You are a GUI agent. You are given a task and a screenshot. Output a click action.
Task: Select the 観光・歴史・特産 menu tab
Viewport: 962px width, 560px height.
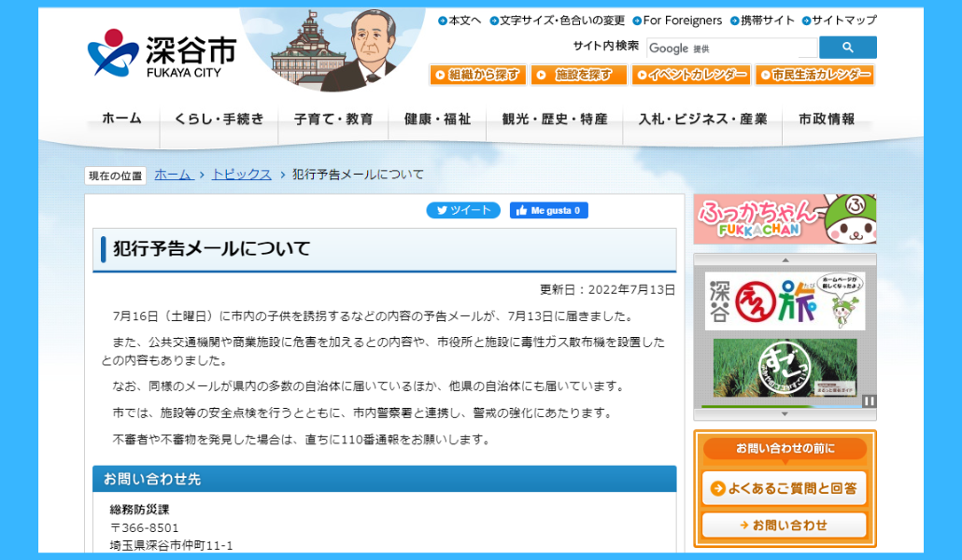coord(554,119)
